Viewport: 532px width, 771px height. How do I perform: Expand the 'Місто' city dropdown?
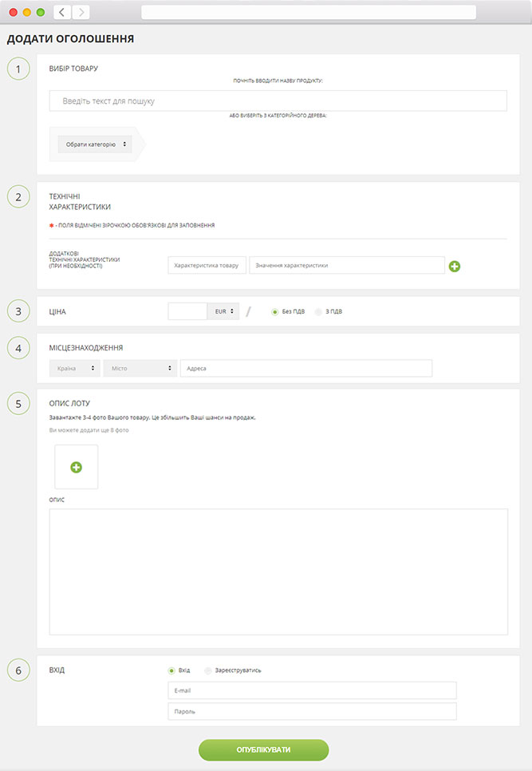[140, 368]
